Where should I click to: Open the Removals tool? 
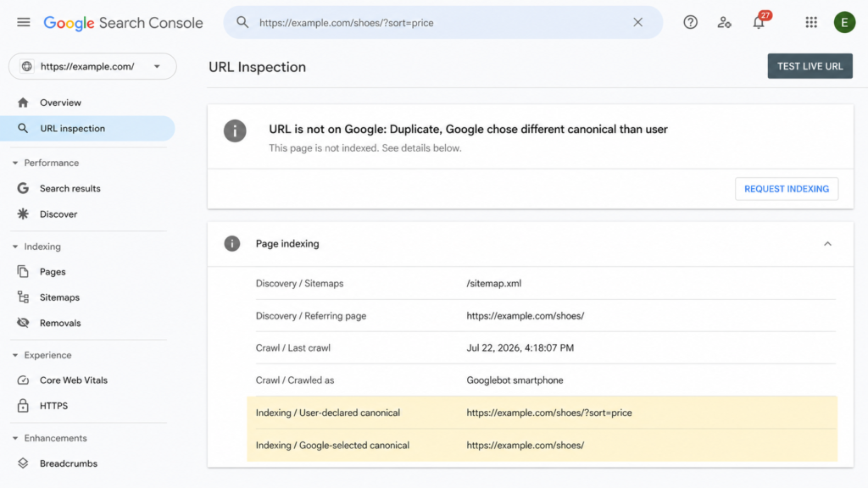[60, 323]
